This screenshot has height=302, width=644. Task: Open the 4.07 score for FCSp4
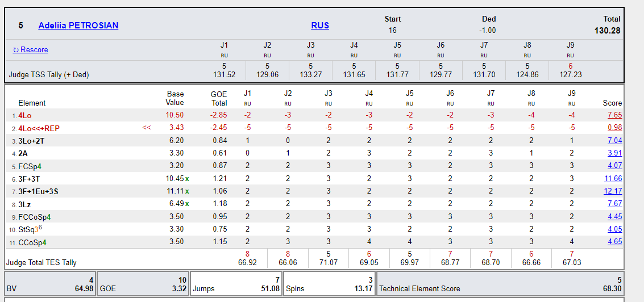tap(614, 166)
